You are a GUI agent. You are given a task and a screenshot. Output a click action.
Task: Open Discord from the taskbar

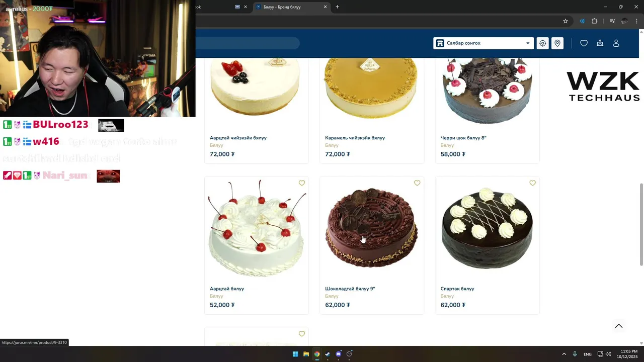(x=339, y=354)
